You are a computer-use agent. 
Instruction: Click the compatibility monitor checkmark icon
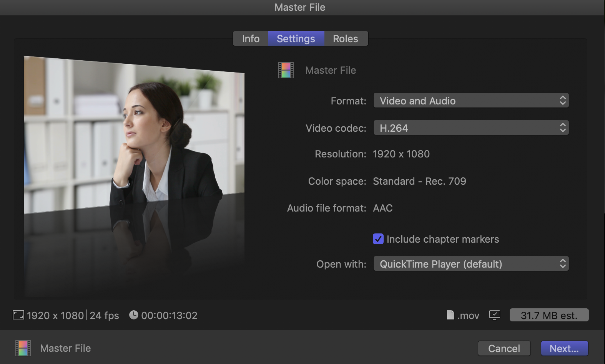[x=495, y=315]
